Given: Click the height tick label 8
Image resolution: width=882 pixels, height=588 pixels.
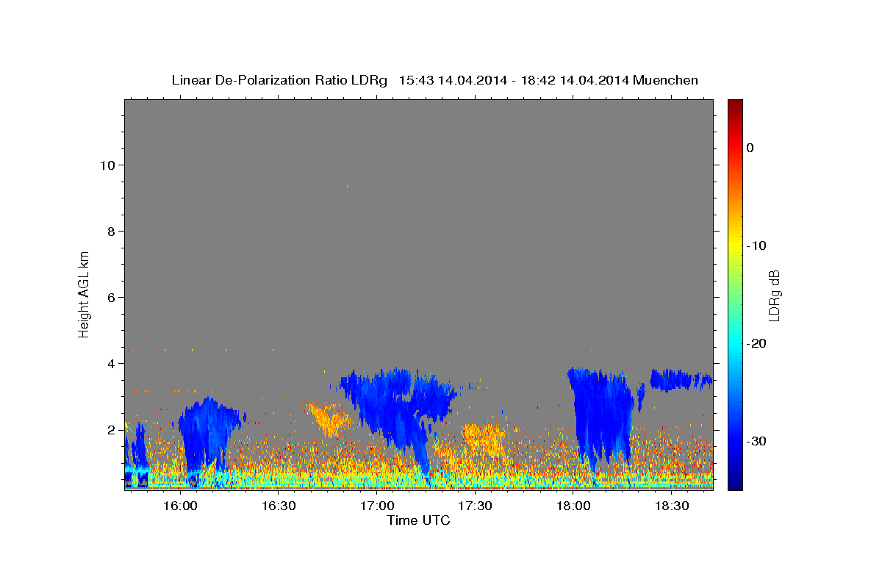Looking at the screenshot, I should [x=112, y=232].
